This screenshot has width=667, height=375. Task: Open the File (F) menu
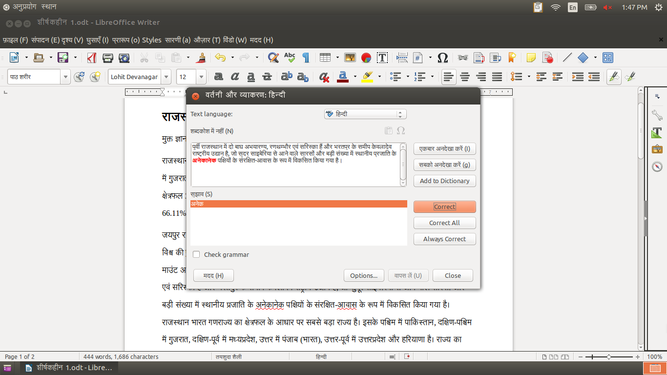coord(15,40)
